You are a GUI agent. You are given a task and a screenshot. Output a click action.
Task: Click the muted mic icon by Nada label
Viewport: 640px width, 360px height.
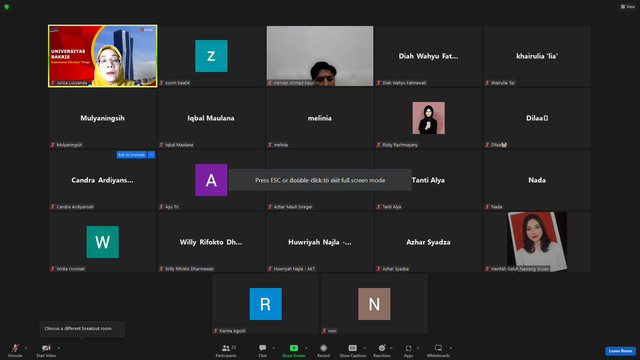click(x=487, y=207)
